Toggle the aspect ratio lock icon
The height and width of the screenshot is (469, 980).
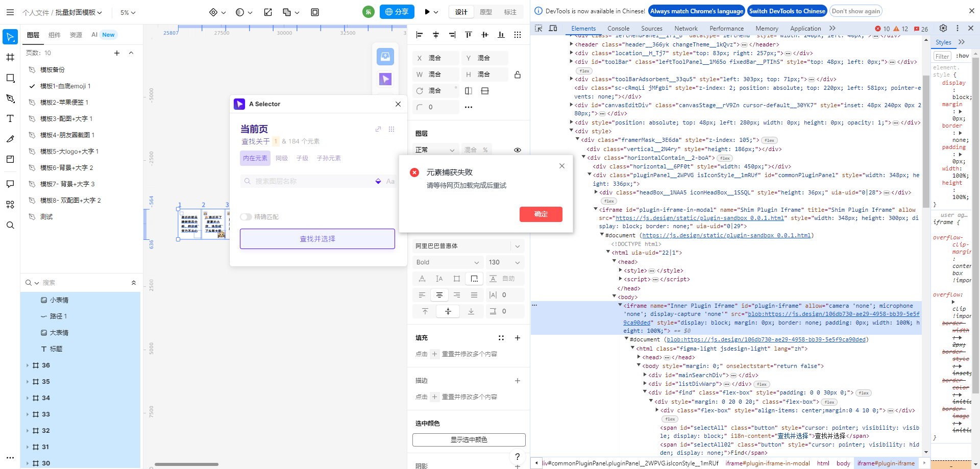[517, 75]
